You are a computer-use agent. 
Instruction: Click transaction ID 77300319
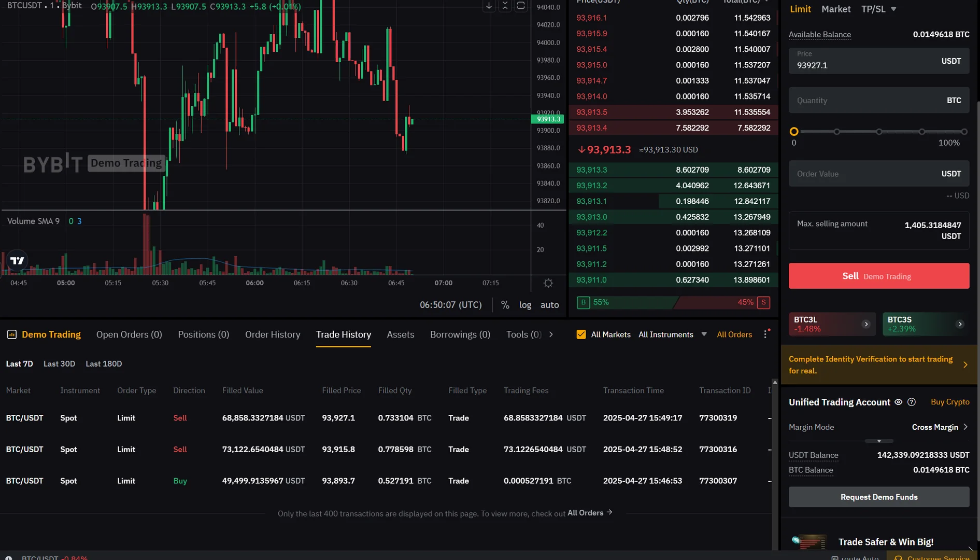(718, 418)
